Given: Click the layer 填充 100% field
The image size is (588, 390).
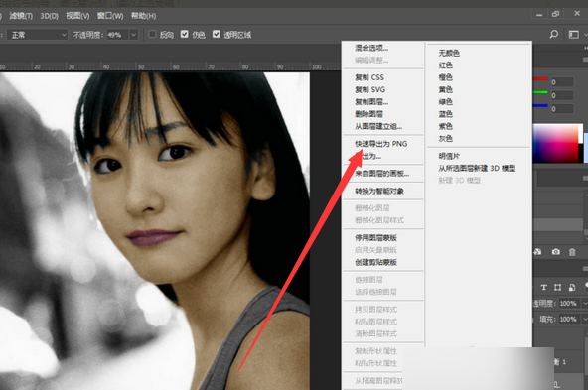Looking at the screenshot, I should click(569, 319).
